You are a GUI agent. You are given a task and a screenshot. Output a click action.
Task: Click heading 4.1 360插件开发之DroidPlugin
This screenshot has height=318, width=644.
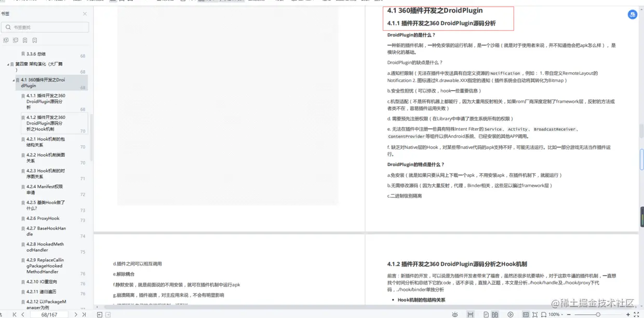pos(435,10)
